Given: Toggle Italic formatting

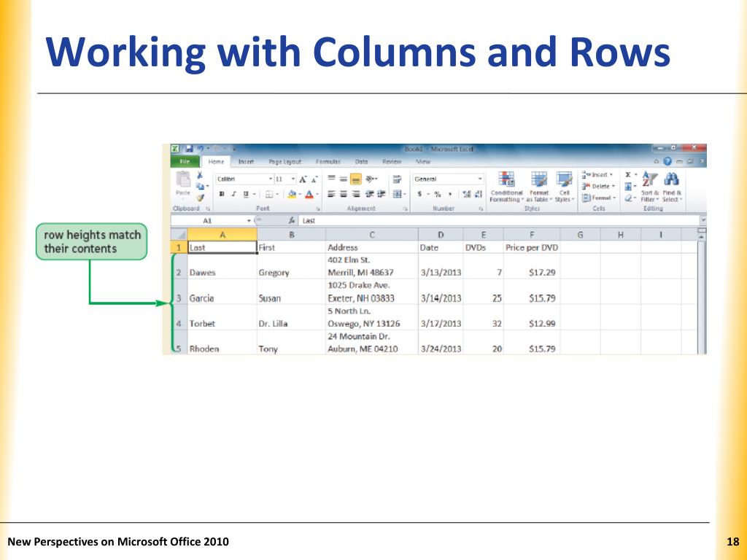Looking at the screenshot, I should click(233, 194).
